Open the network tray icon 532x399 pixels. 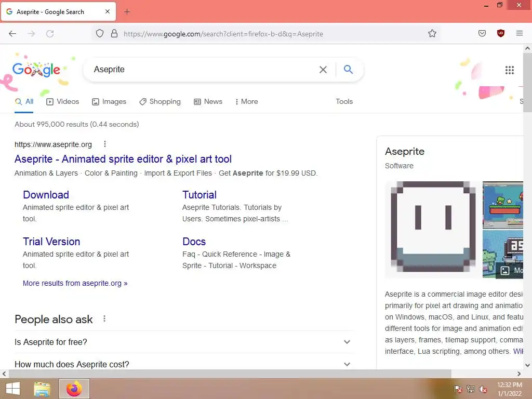471,389
